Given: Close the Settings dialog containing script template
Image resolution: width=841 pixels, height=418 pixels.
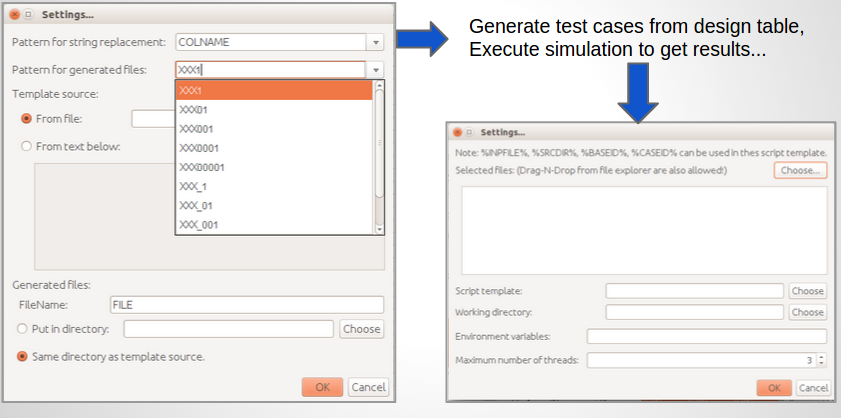Looking at the screenshot, I should [x=457, y=132].
